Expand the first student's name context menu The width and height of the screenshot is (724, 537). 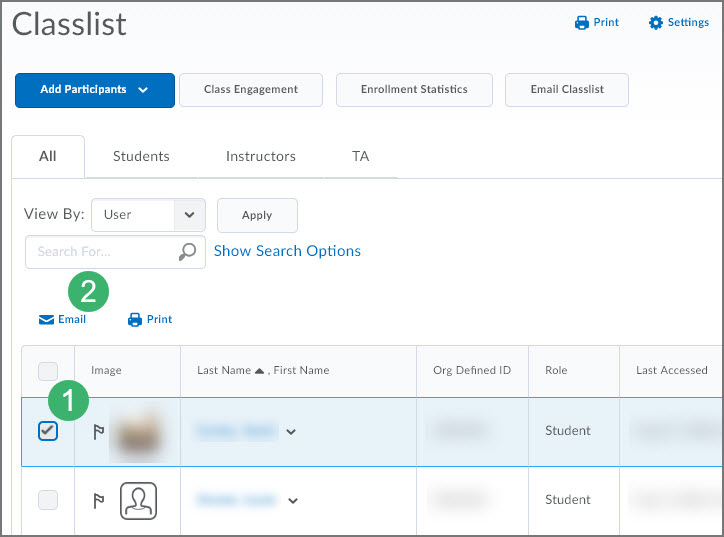pos(290,432)
